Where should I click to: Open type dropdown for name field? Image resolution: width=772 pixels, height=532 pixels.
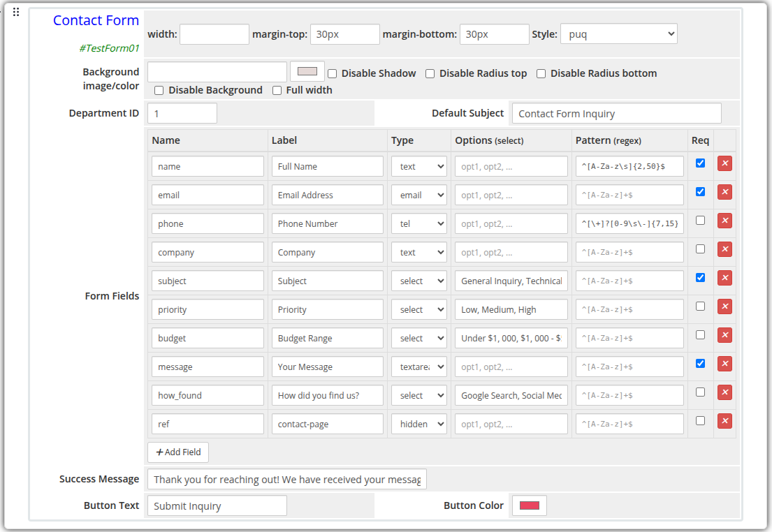point(419,166)
